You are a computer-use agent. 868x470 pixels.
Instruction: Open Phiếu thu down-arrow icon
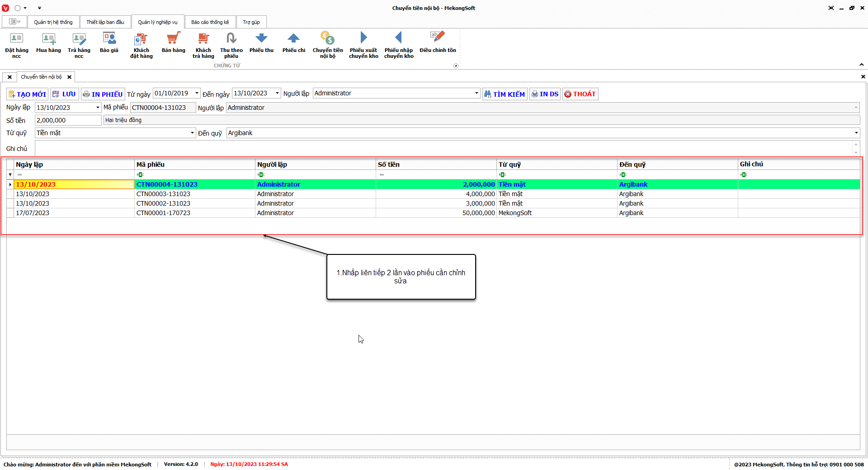261,39
